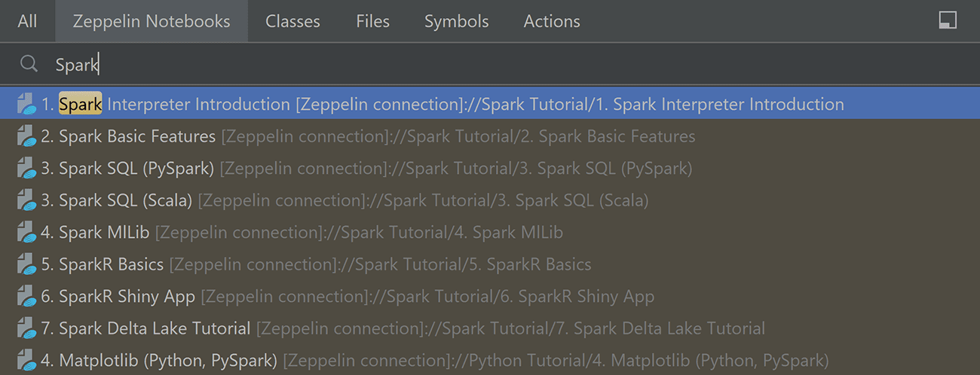Open the SparkR Shiny App result
This screenshot has width=980, height=375.
pyautogui.click(x=127, y=297)
